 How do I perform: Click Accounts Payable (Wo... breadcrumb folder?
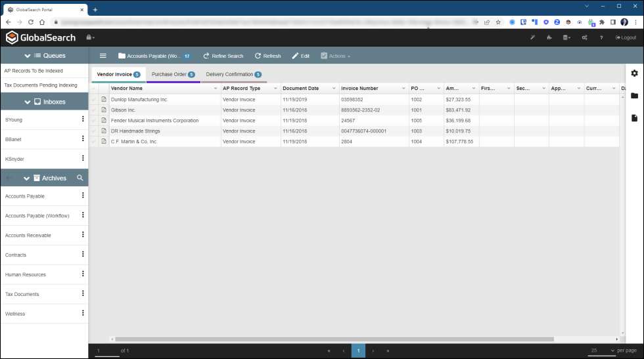coord(154,56)
